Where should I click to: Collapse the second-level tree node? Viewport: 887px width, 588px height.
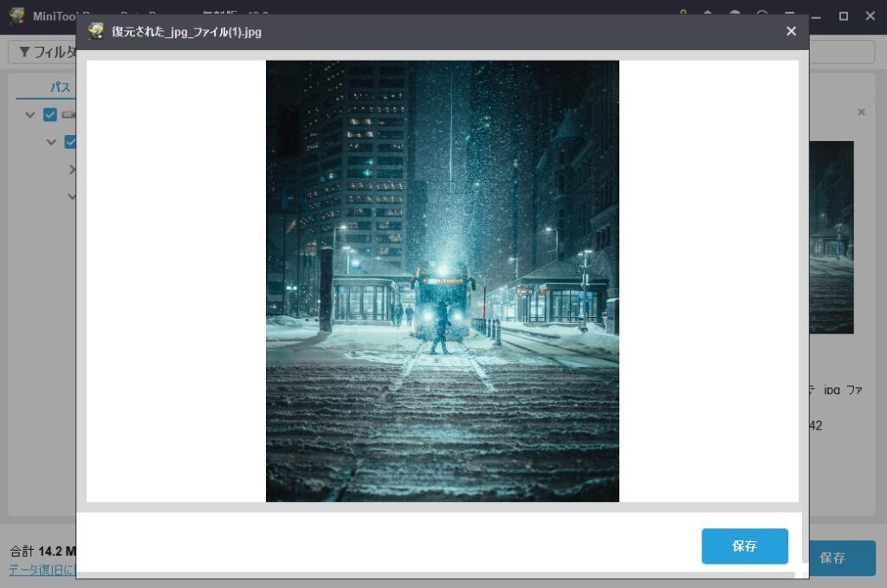(x=52, y=142)
